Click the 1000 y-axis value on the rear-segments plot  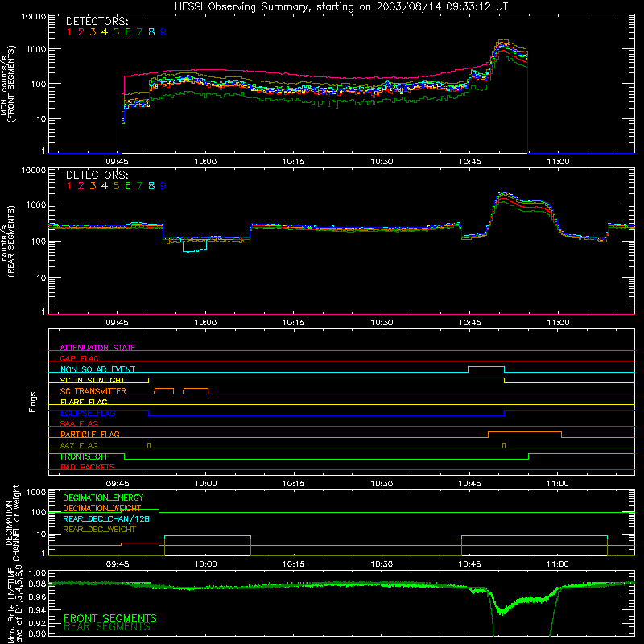[x=36, y=204]
